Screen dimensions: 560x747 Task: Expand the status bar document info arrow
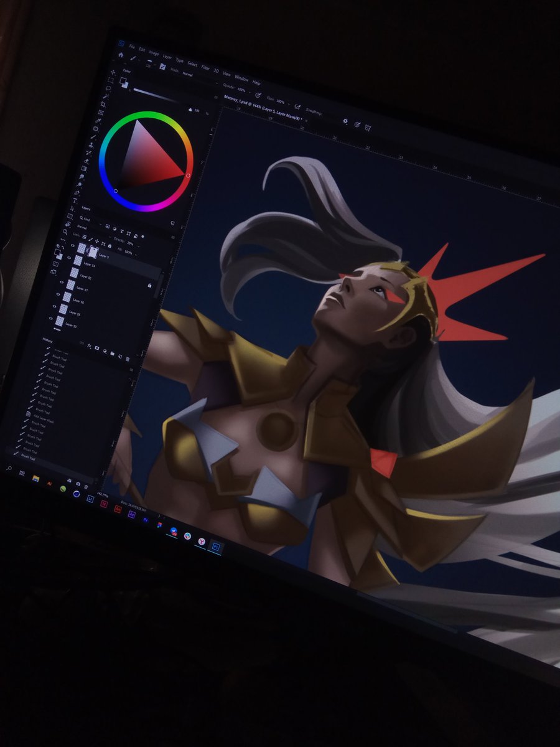(x=161, y=515)
